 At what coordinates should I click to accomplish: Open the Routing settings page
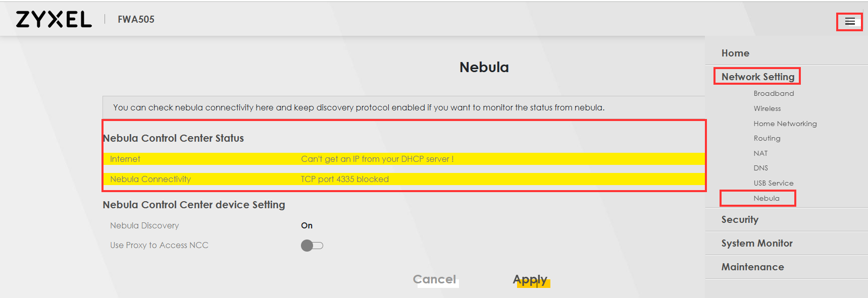click(767, 138)
